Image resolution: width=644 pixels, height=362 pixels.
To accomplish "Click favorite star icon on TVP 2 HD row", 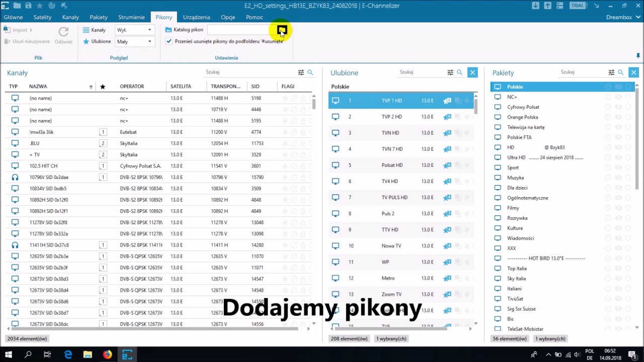I will [447, 117].
